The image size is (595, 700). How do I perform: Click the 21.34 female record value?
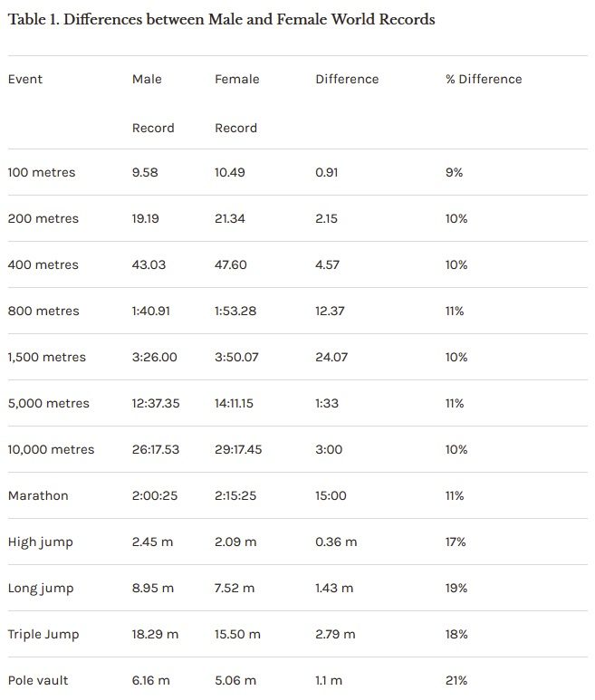[x=230, y=219]
